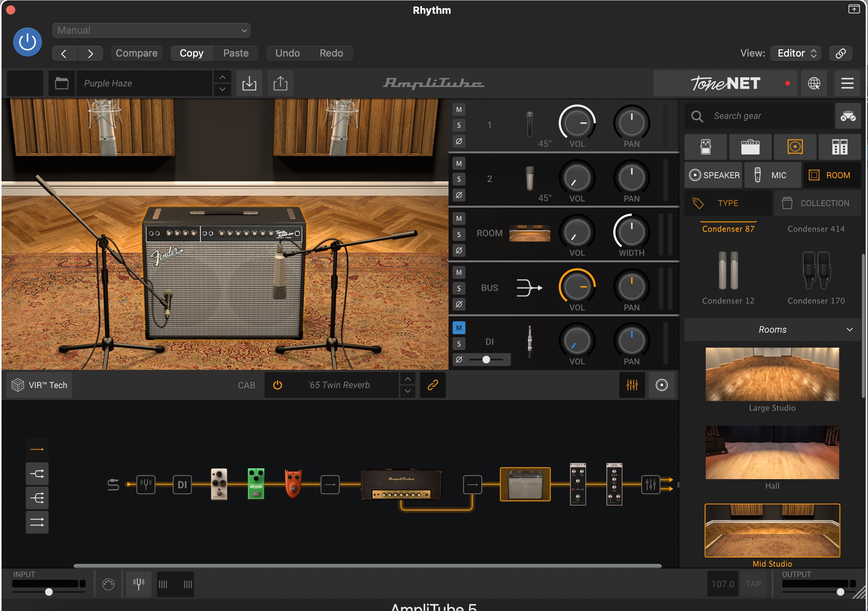Open the hamburger main menu
This screenshot has height=611, width=868.
[x=847, y=83]
